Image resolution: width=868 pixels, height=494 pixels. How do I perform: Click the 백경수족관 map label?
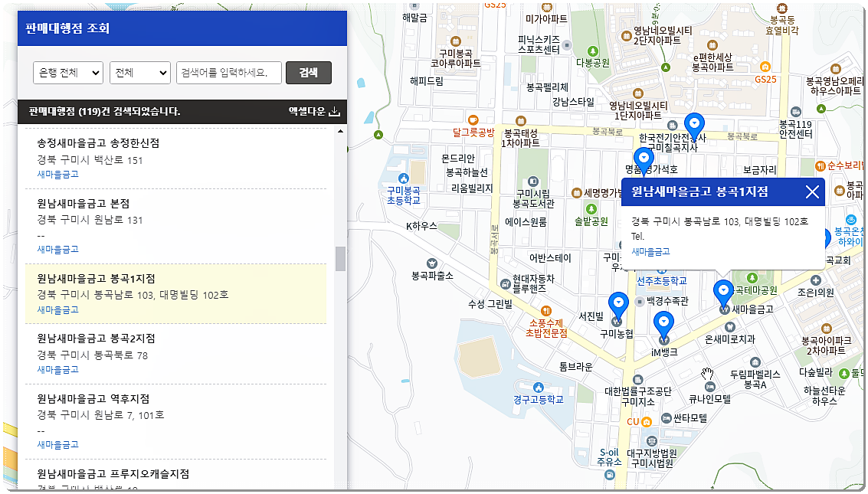point(667,301)
